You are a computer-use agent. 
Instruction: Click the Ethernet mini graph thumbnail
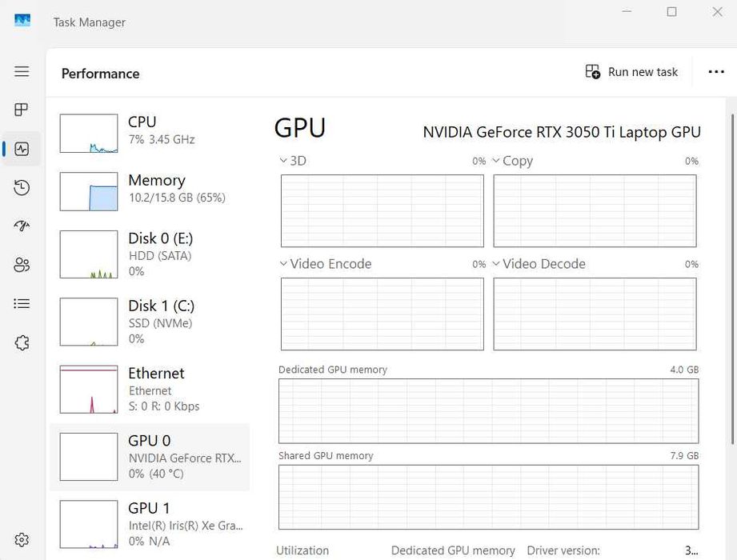[89, 390]
